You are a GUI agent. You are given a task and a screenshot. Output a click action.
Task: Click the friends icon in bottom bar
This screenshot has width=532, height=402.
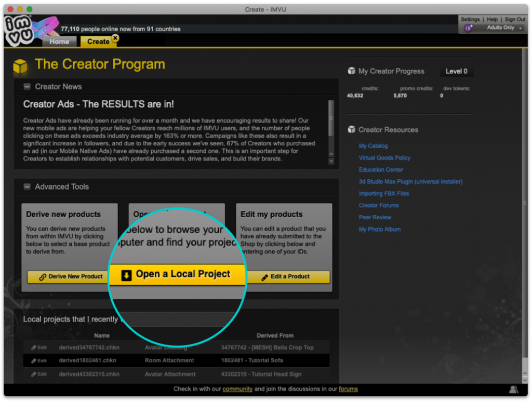coord(513,389)
